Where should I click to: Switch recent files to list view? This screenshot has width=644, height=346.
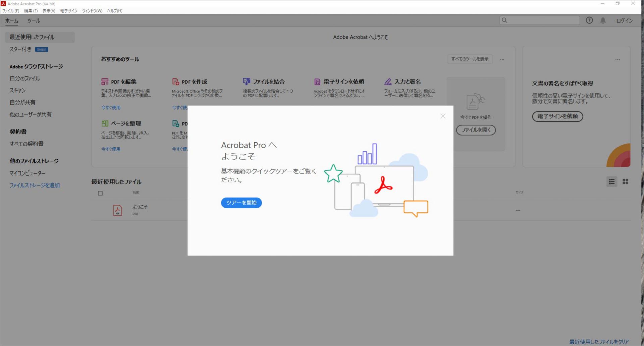tap(612, 182)
